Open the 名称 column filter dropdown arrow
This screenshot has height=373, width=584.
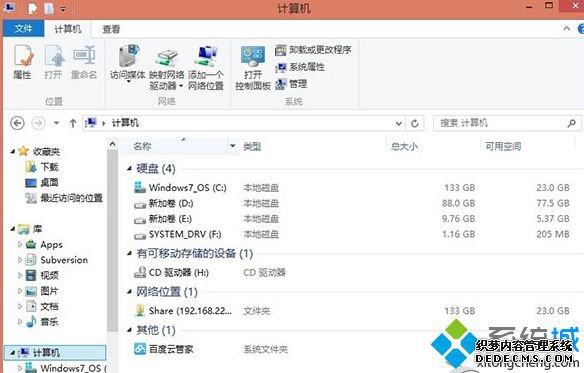233,146
